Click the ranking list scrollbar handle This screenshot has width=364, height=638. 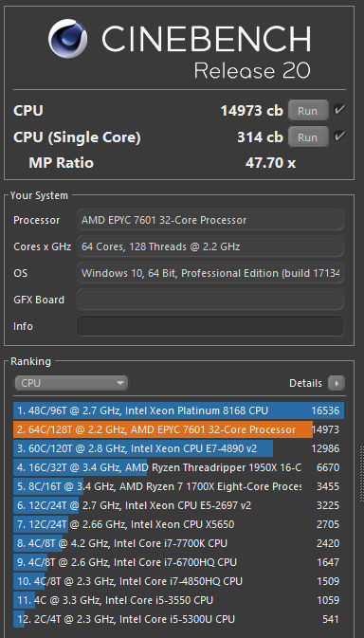point(361,474)
